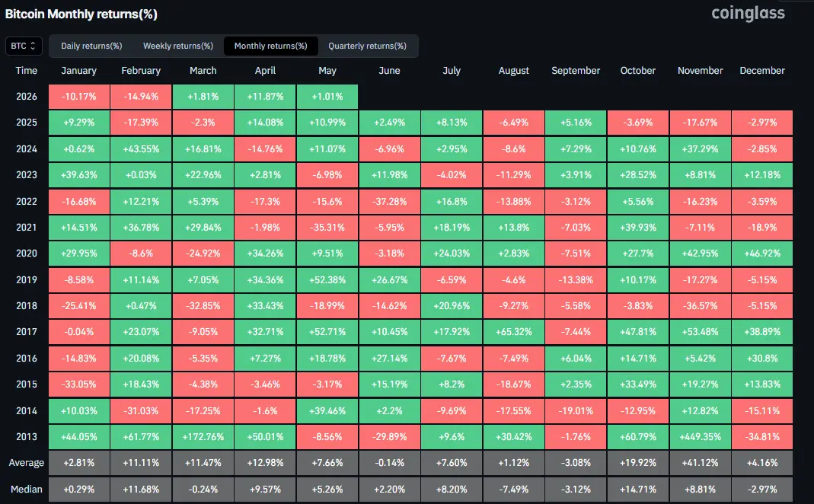Click the 2013 November cell +449.35%
The image size is (814, 504).
tap(700, 436)
